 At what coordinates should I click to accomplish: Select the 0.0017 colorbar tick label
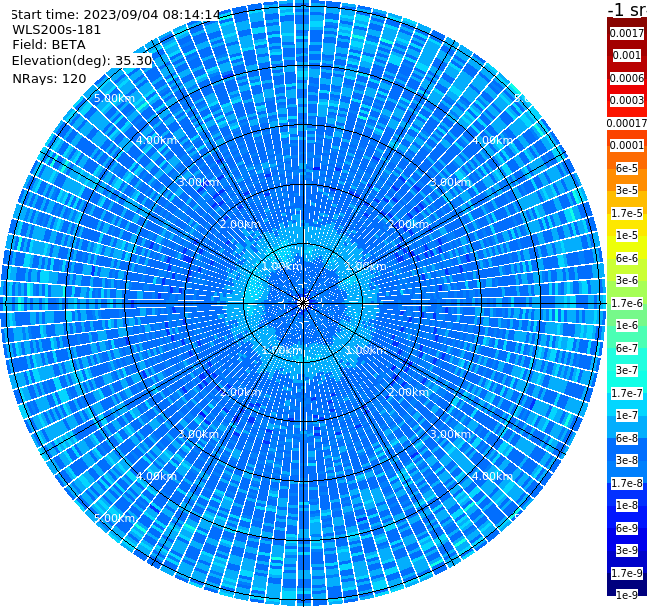[627, 33]
